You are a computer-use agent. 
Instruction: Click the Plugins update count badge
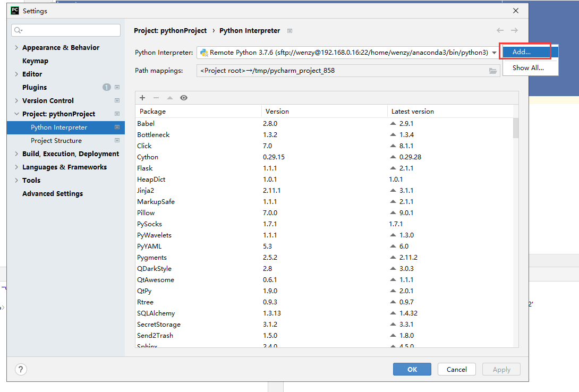107,87
